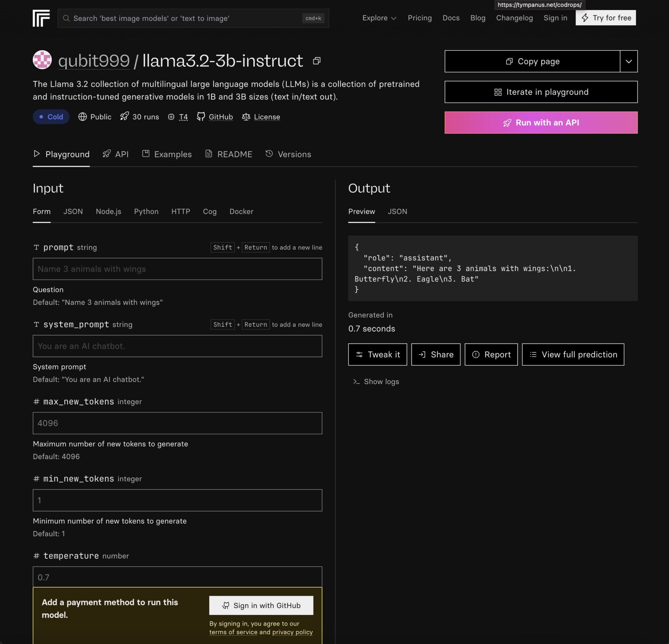
Task: Select the Playground tab
Action: click(x=61, y=154)
